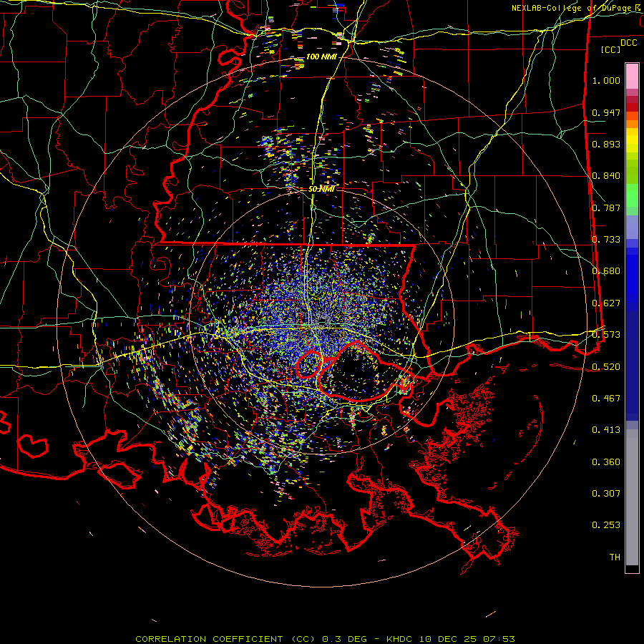
Task: Select the 0.840 scale value
Action: click(x=606, y=176)
